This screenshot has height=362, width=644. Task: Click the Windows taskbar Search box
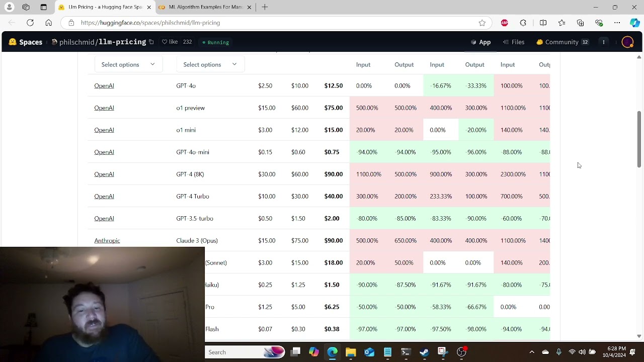pyautogui.click(x=245, y=352)
